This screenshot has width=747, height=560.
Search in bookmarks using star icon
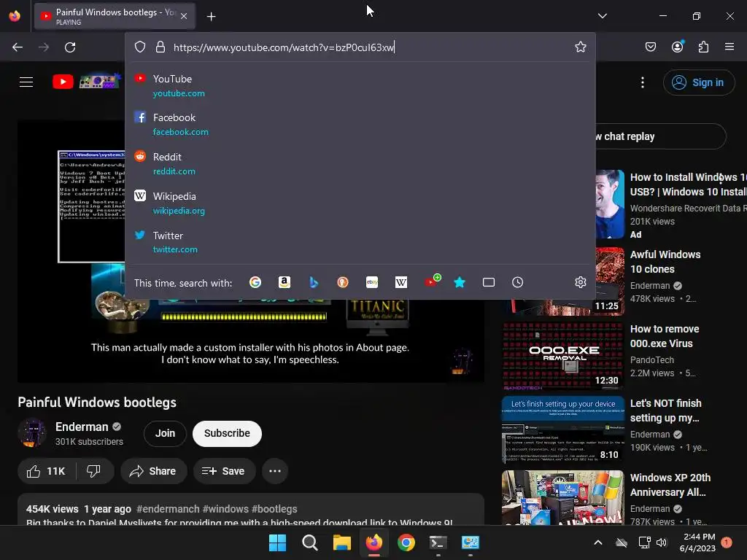(x=460, y=282)
